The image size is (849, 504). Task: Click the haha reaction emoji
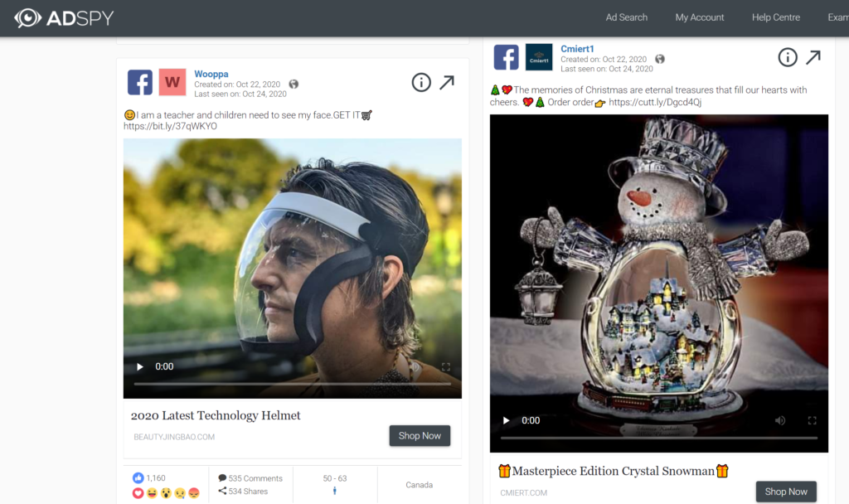152,493
